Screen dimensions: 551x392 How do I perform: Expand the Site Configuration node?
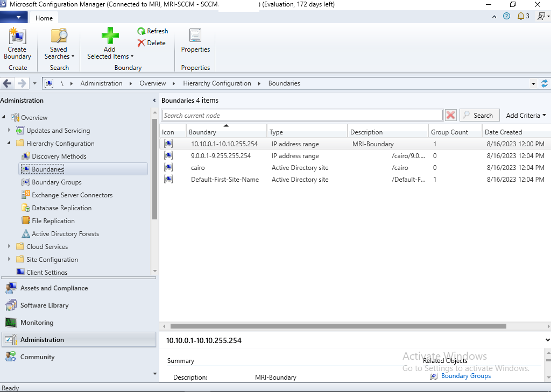tap(9, 260)
